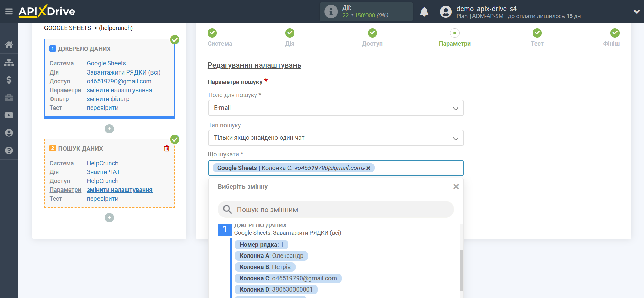This screenshot has height=298, width=644.
Task: Open Знайти ЧАТ action link
Action: tap(103, 172)
